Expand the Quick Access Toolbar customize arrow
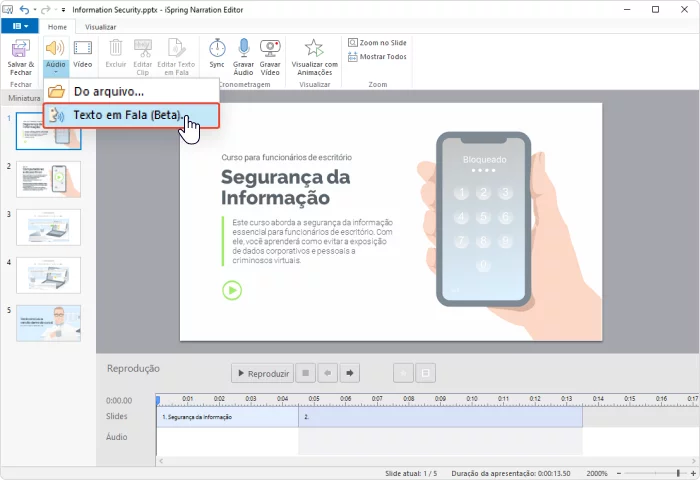 63,9
